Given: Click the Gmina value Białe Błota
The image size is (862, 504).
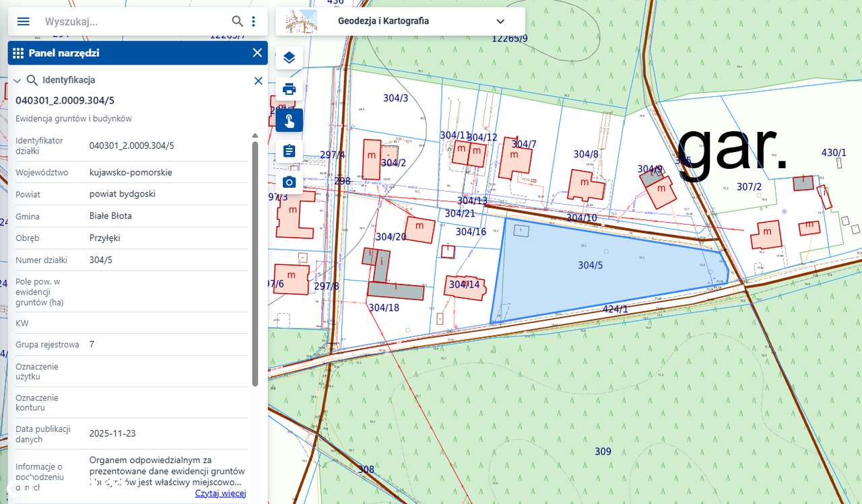Looking at the screenshot, I should pyautogui.click(x=110, y=216).
